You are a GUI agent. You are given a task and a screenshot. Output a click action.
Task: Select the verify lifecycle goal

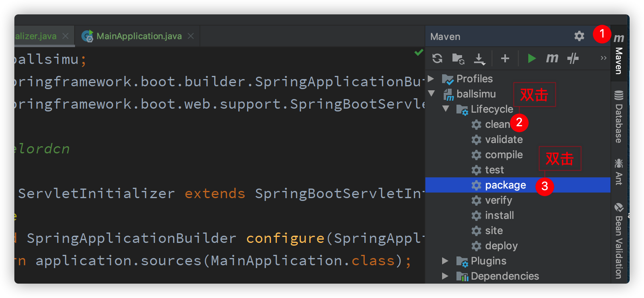point(498,200)
